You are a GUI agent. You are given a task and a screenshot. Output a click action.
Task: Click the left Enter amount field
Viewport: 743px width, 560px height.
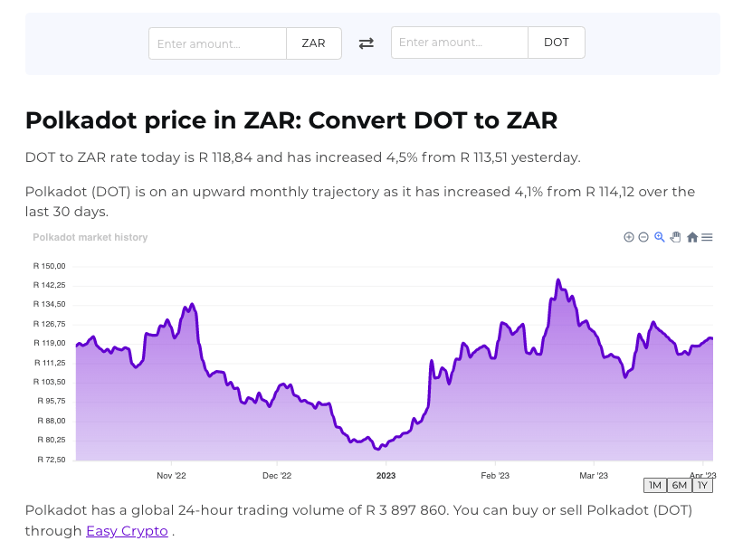217,43
